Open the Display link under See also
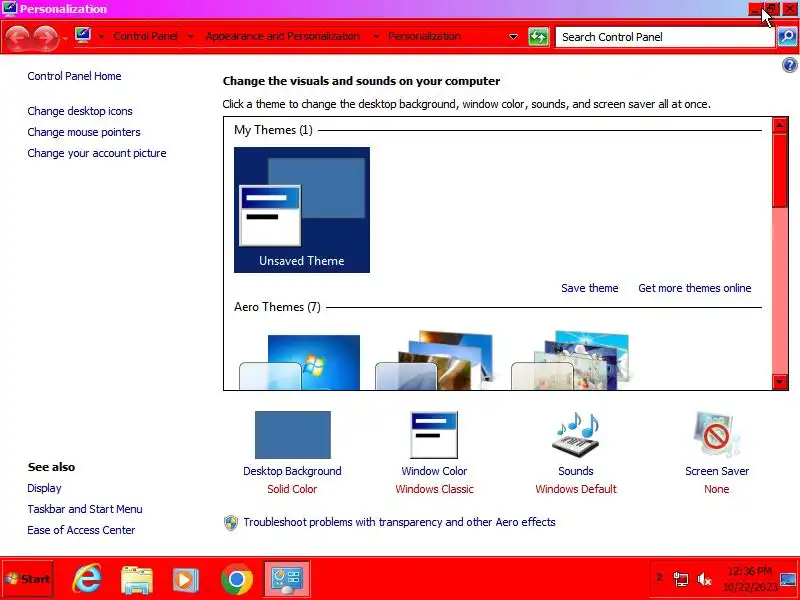Viewport: 800px width, 600px height. click(44, 488)
